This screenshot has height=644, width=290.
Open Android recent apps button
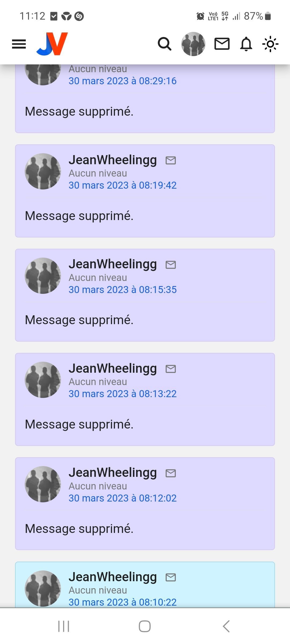tap(64, 626)
